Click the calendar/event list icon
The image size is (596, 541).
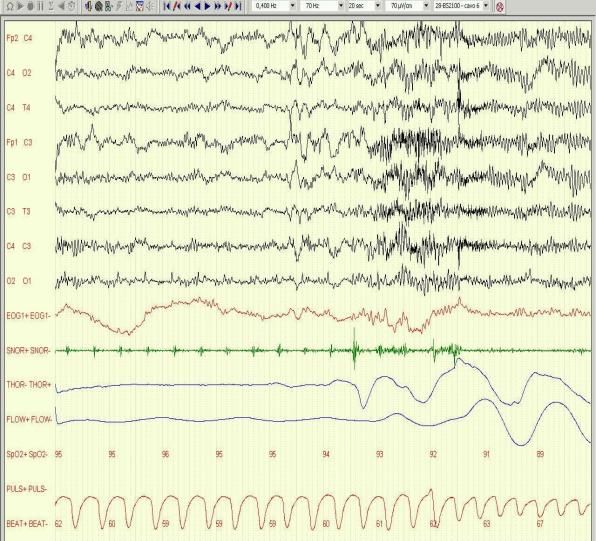(x=139, y=6)
